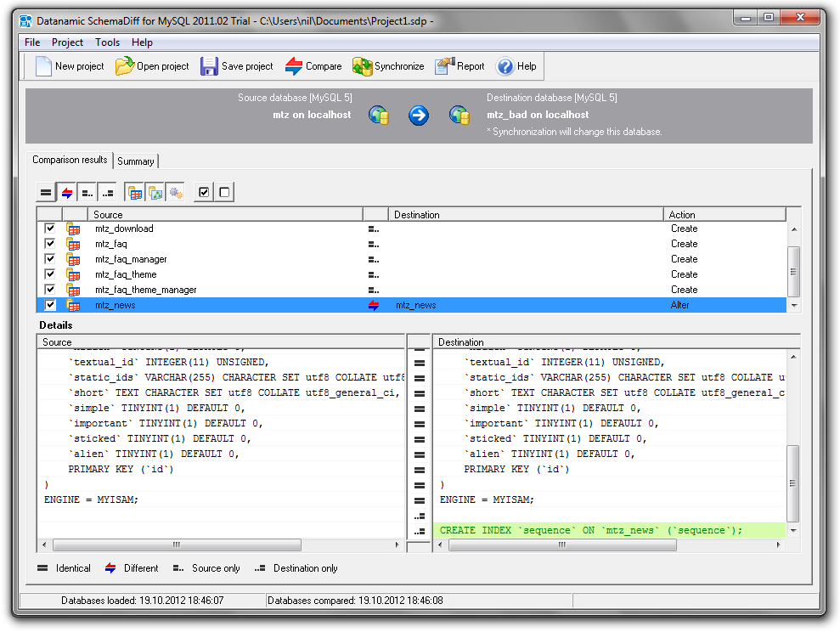
Task: Click the Source details scroll-left arrow
Action: [44, 545]
